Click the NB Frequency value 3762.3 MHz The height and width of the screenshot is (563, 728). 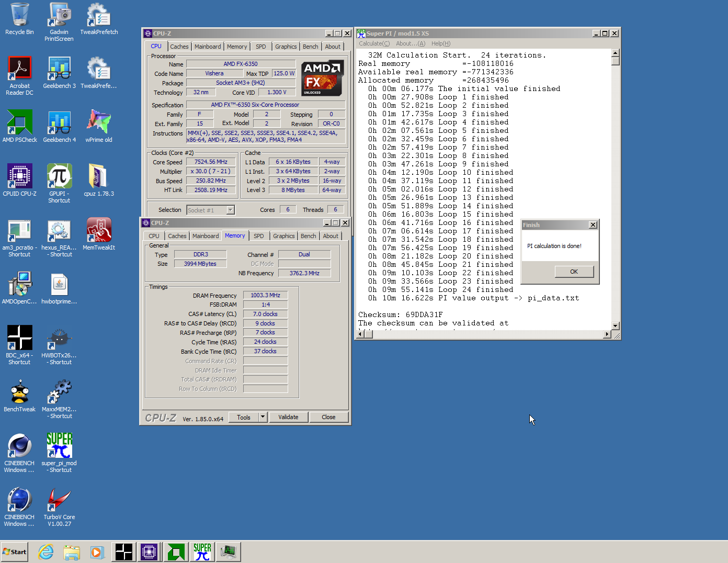(x=304, y=273)
